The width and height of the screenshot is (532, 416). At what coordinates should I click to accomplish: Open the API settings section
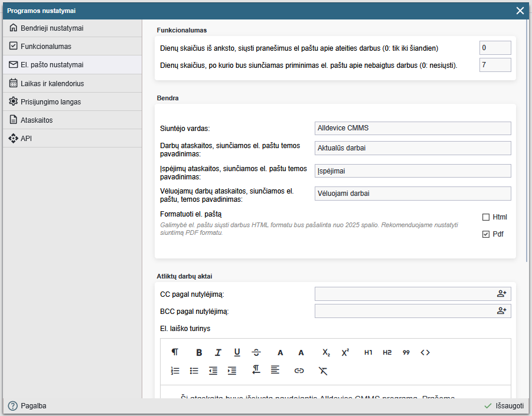click(x=72, y=138)
